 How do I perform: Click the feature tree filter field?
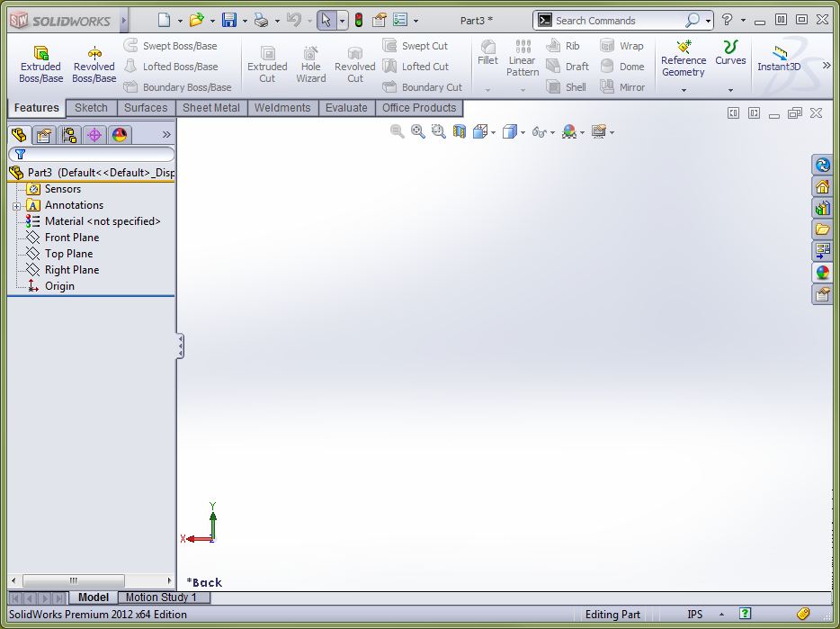[92, 155]
